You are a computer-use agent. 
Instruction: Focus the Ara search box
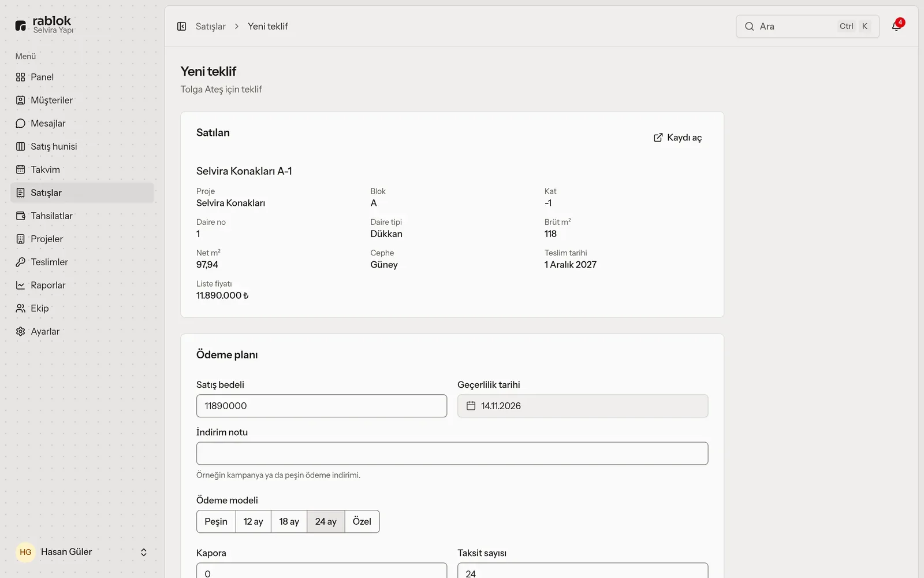[x=807, y=27]
